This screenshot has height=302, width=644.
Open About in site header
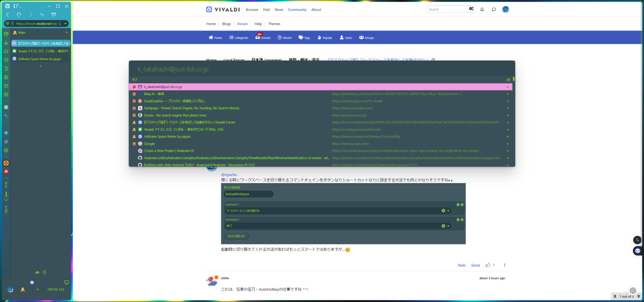(316, 10)
